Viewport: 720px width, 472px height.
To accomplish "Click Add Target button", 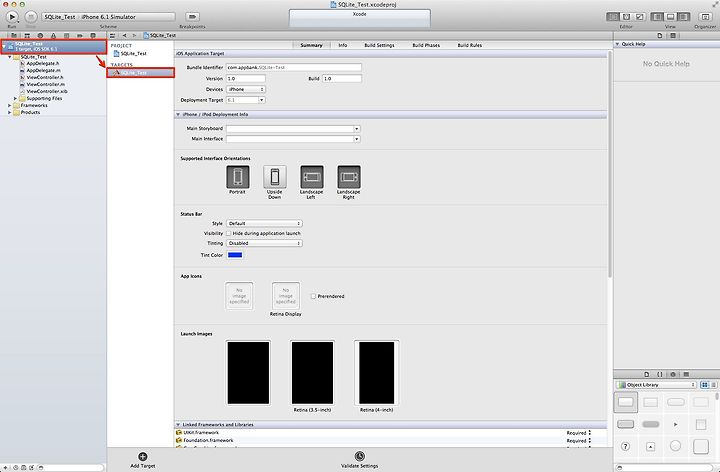I will click(143, 460).
